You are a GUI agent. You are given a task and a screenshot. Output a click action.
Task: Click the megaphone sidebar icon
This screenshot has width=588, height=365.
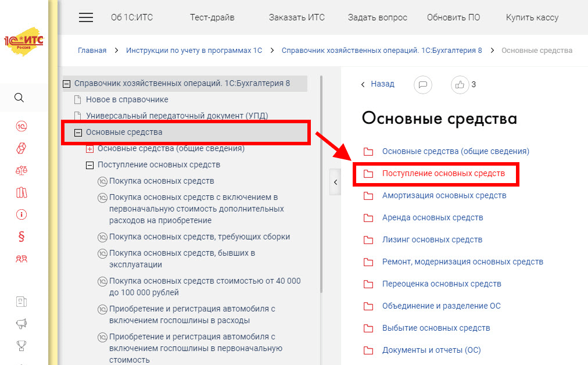[x=21, y=324]
